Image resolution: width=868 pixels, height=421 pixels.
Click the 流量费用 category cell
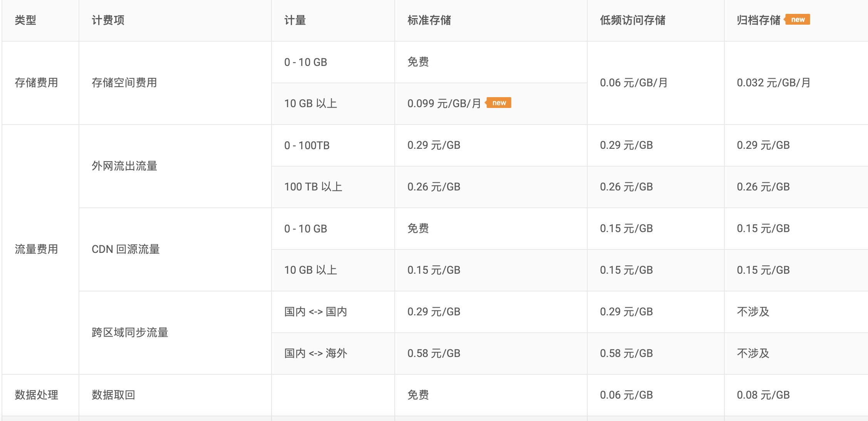point(36,249)
